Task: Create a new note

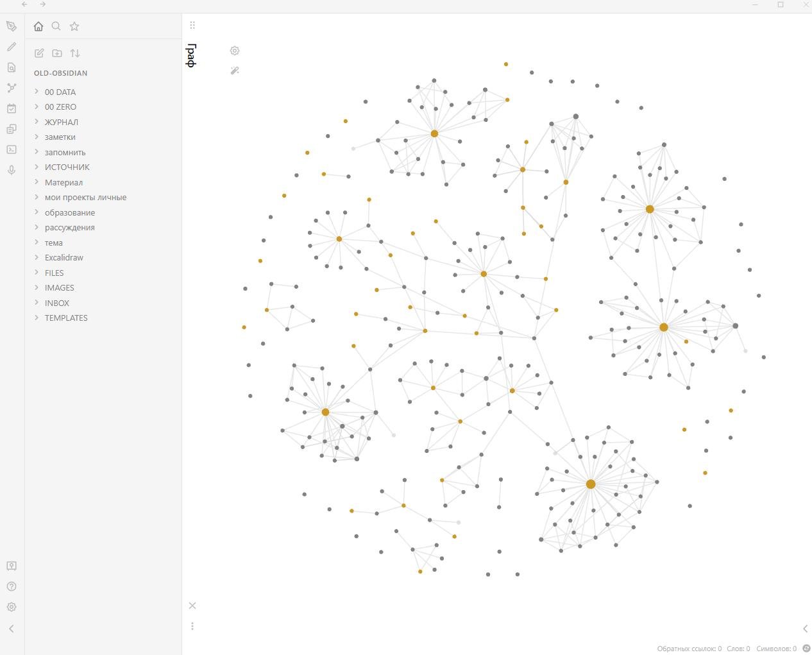Action: (x=39, y=53)
